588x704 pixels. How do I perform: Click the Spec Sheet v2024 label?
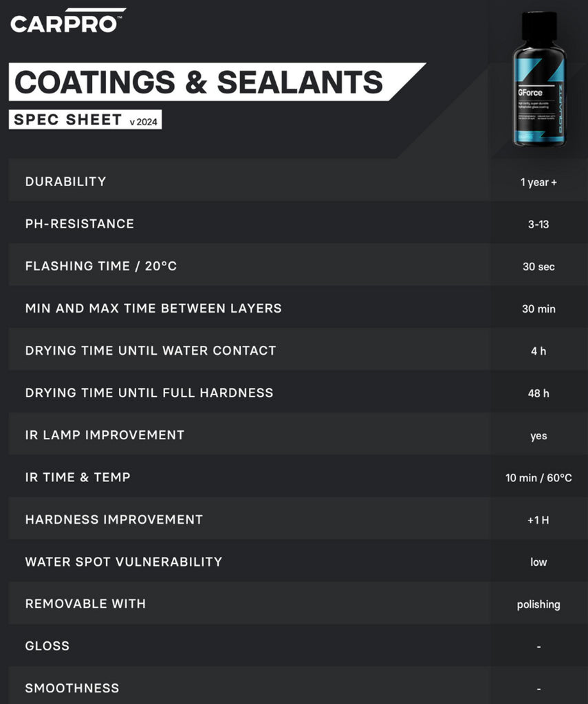pos(87,120)
